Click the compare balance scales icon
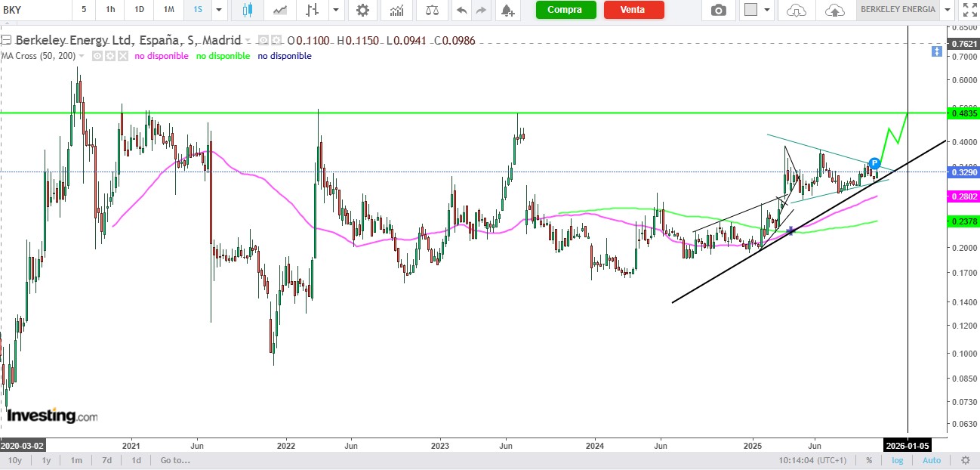 pos(432,10)
